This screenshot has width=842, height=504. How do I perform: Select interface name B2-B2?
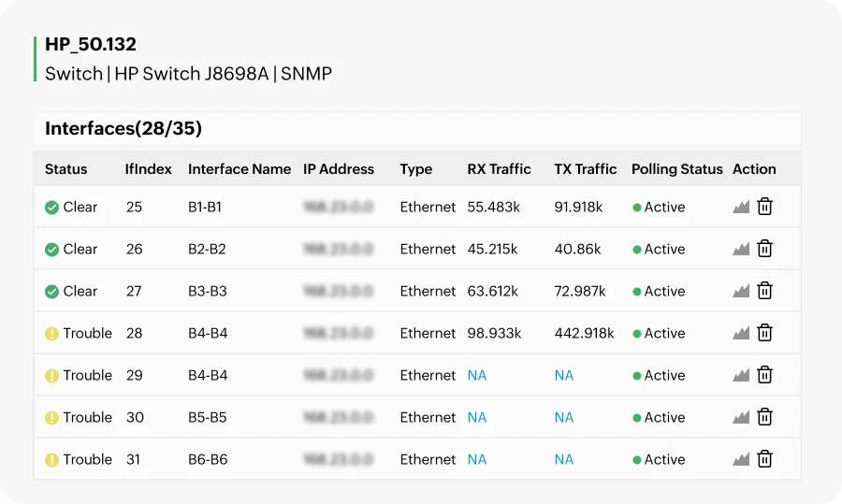pyautogui.click(x=207, y=249)
